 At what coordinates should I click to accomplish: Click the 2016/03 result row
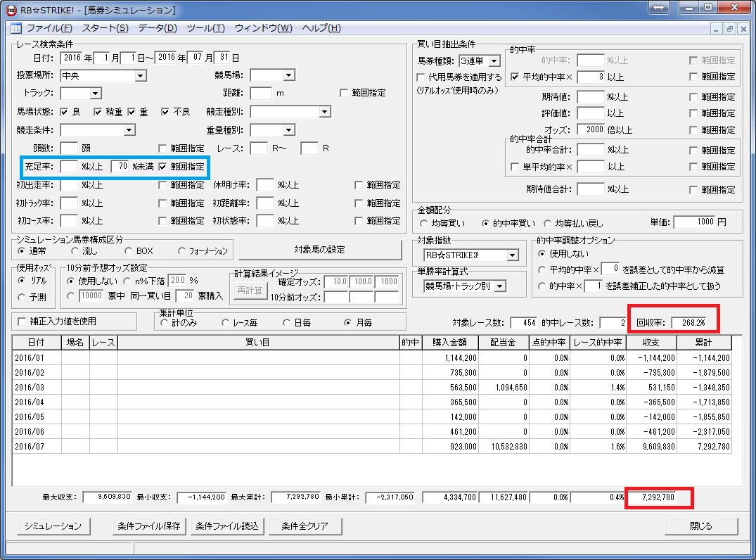pos(372,388)
